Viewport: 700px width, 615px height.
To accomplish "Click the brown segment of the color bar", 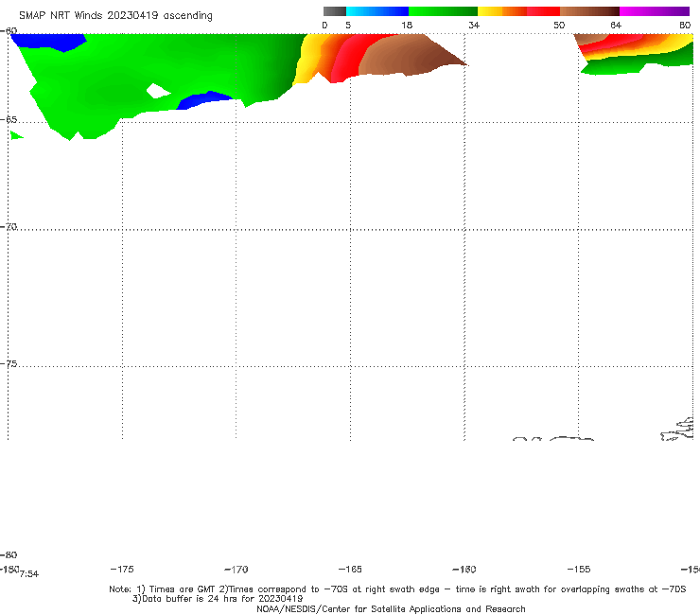I will click(x=589, y=11).
